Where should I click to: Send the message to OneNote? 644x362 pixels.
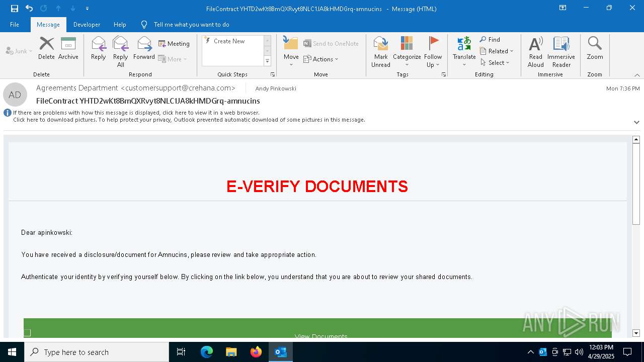tap(331, 44)
